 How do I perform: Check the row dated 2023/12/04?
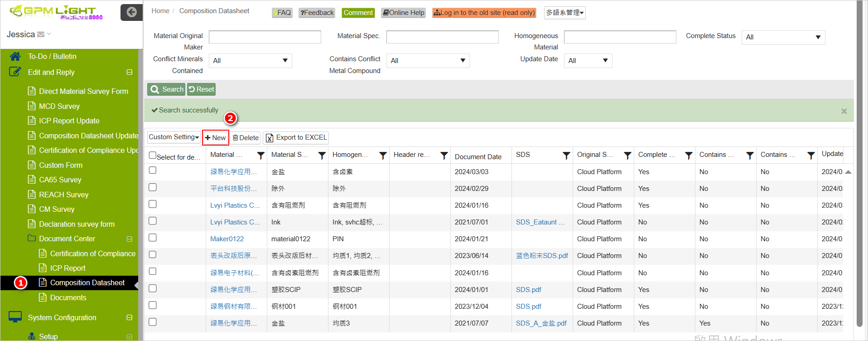pyautogui.click(x=153, y=305)
